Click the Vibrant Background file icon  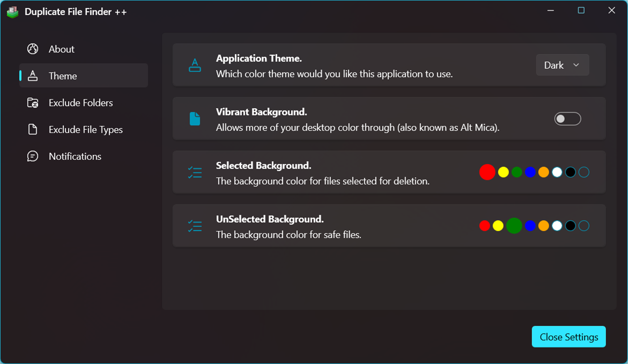195,119
